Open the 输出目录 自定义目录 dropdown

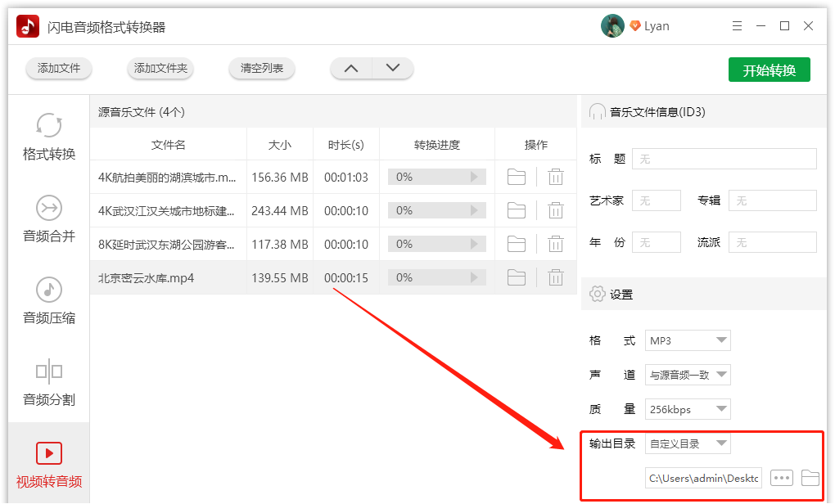point(688,443)
